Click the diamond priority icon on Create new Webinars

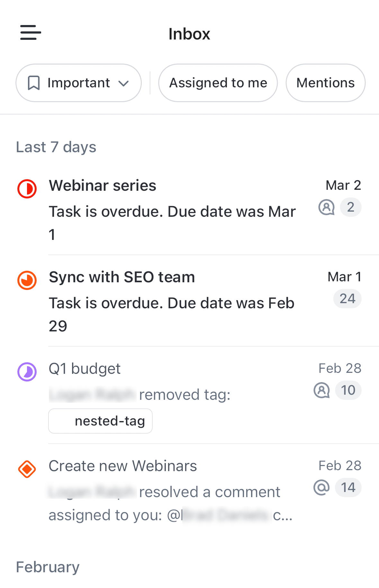coord(27,469)
